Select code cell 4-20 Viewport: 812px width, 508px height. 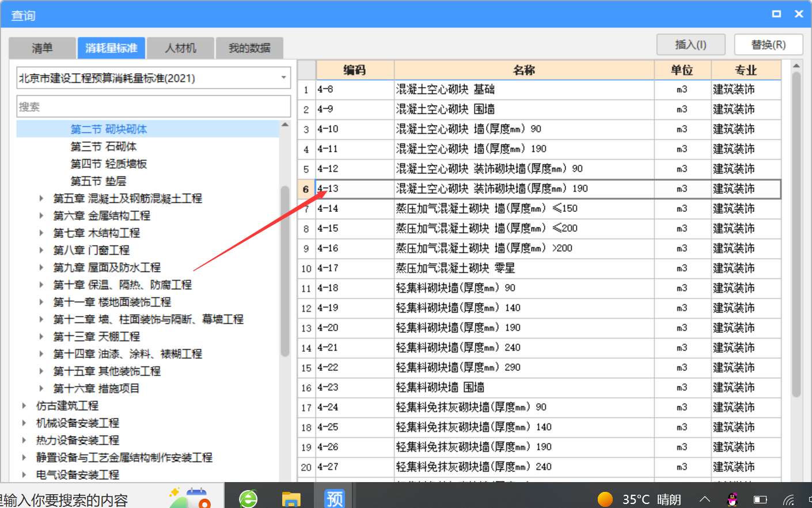pyautogui.click(x=355, y=328)
